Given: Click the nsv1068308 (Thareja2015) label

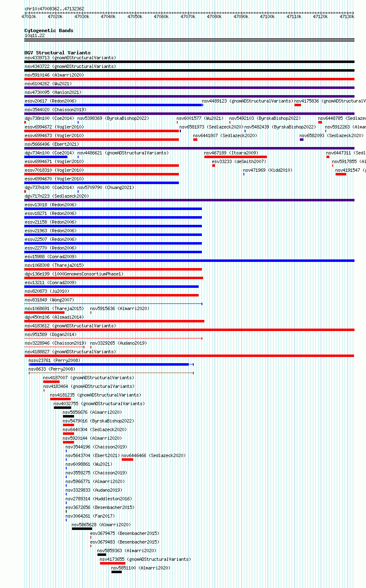Looking at the screenshot, I should (54, 265).
